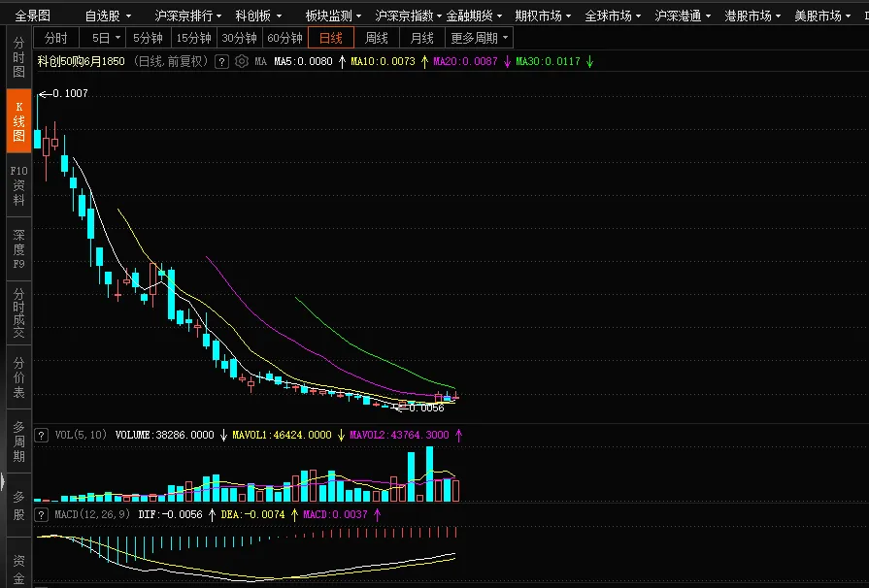Switch to the 周线 weekly tab
Image resolution: width=869 pixels, height=588 pixels.
[377, 38]
